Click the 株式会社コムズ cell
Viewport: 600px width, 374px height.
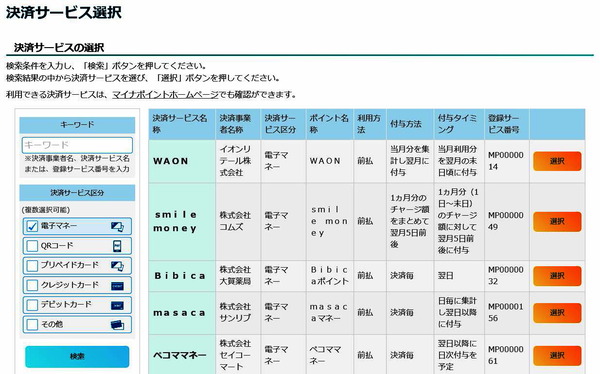point(238,222)
